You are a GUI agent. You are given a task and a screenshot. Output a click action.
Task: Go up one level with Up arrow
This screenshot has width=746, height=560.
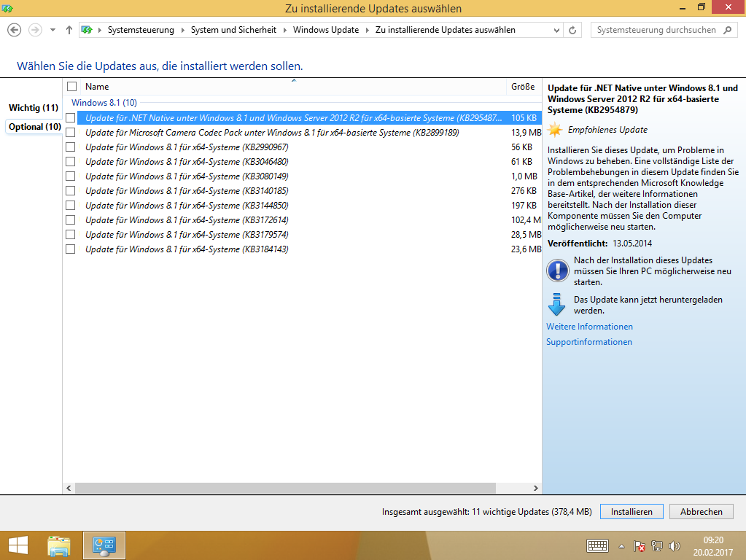[69, 30]
